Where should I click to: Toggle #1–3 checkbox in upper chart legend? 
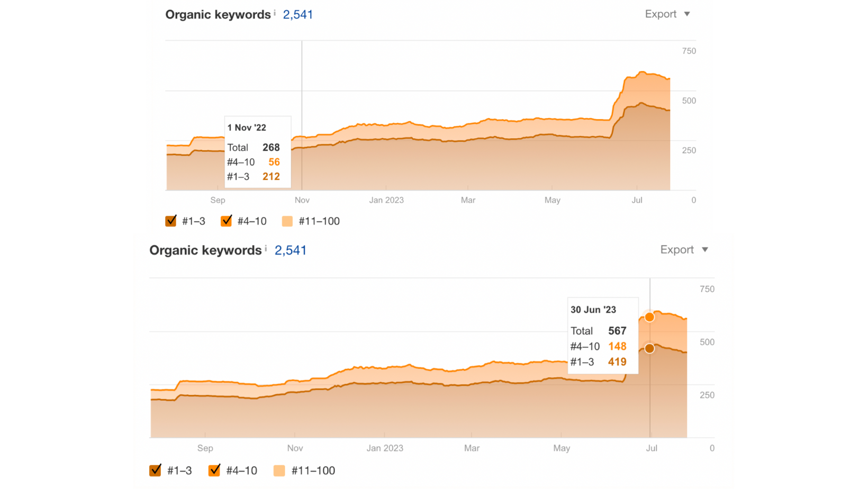pos(171,221)
